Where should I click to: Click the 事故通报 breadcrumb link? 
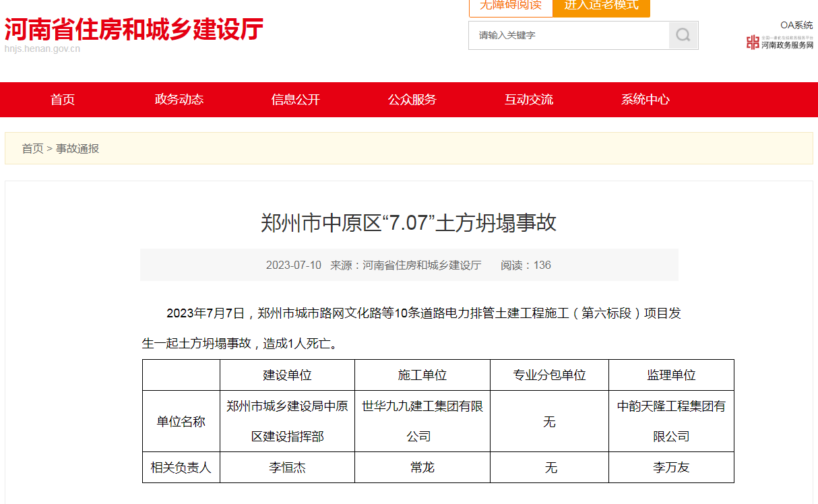[x=77, y=148]
